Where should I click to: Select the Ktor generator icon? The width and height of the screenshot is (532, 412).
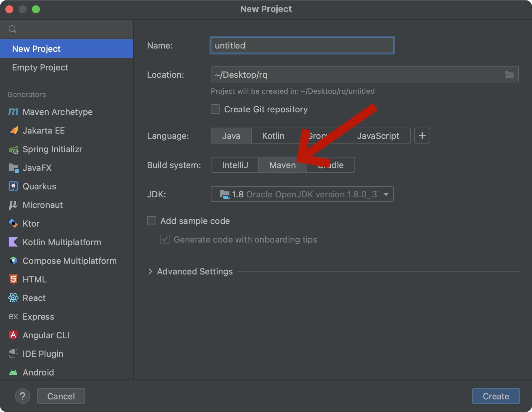click(x=13, y=224)
